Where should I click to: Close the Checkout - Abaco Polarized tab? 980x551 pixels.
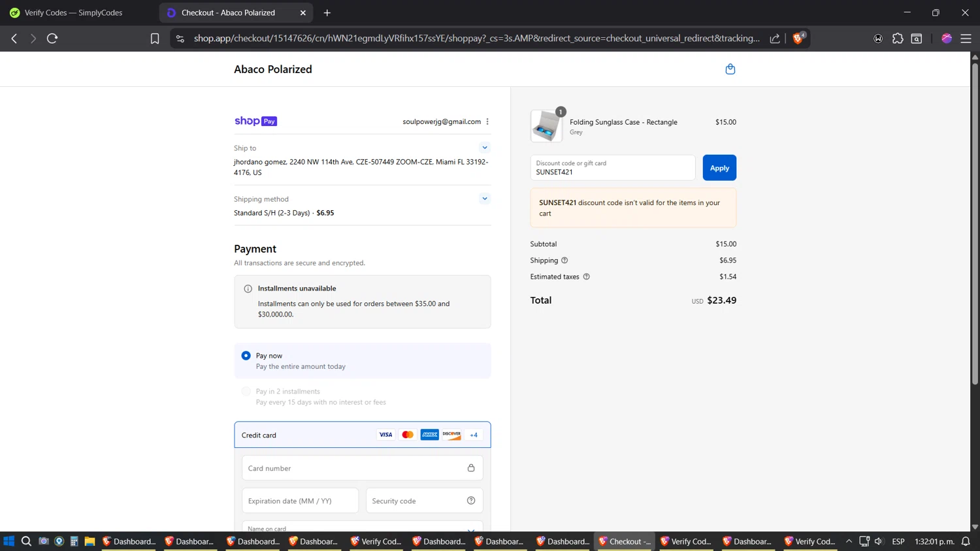[x=303, y=12]
